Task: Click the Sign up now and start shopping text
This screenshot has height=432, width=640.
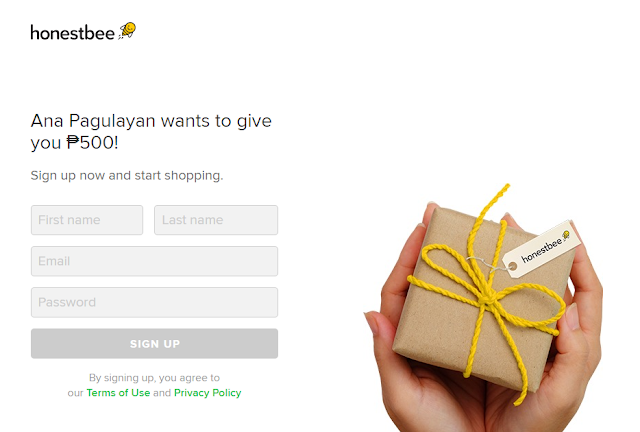Action: pos(127,176)
